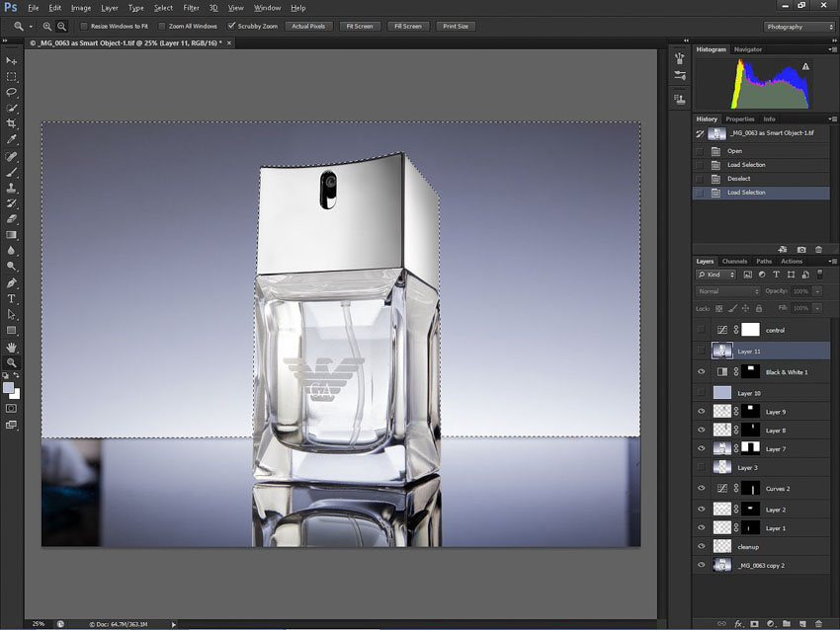Expand the status bar info arrow
The width and height of the screenshot is (840, 630).
click(x=174, y=624)
